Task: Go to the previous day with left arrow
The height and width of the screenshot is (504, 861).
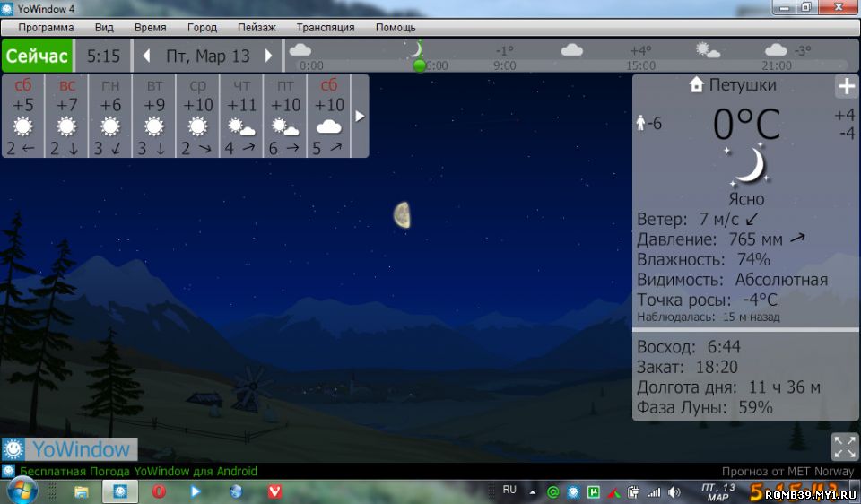Action: click(x=147, y=56)
